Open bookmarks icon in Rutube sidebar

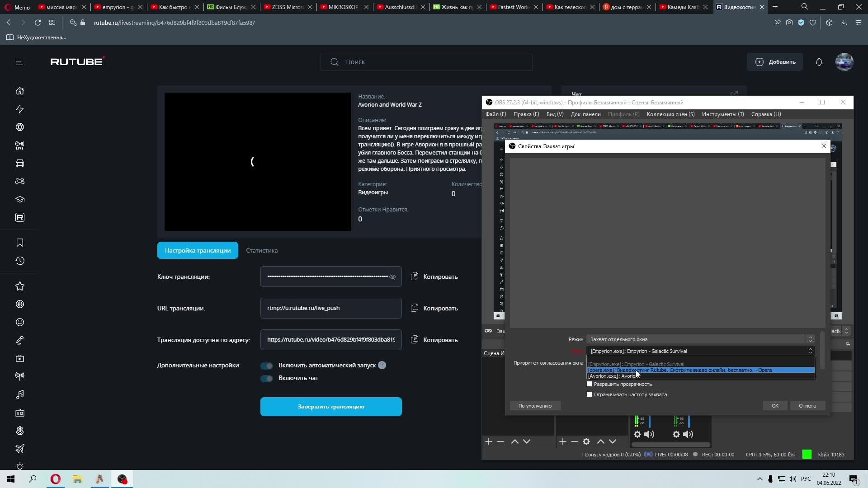click(19, 243)
